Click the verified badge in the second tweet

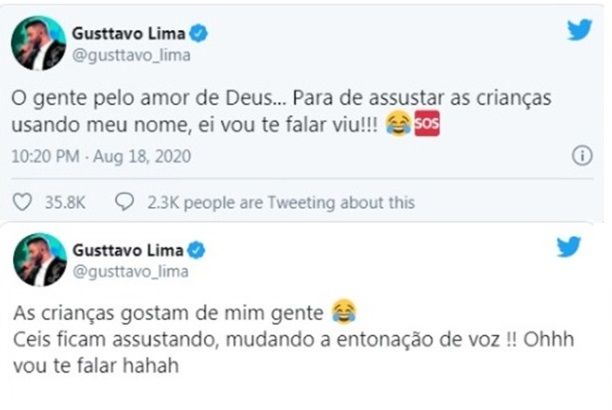pos(198,250)
